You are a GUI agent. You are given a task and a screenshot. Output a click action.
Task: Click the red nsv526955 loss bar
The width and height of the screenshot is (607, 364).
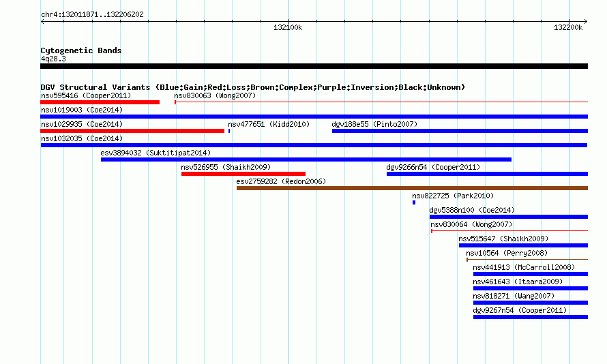(243, 174)
